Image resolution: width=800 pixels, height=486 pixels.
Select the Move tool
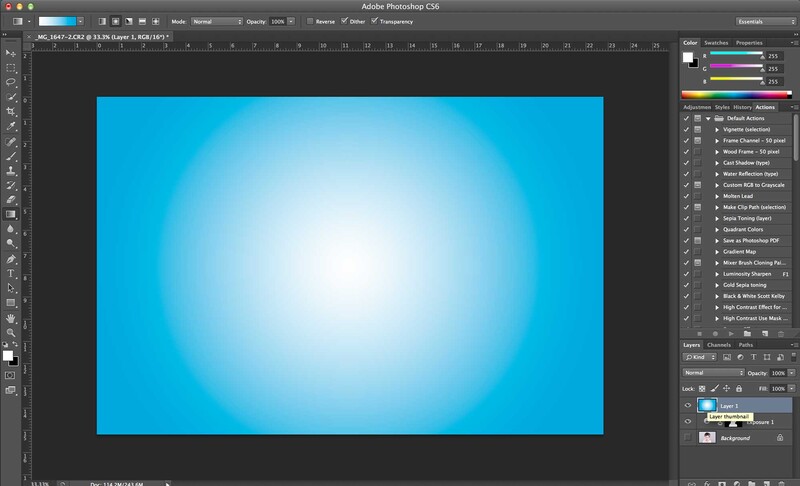click(x=10, y=53)
